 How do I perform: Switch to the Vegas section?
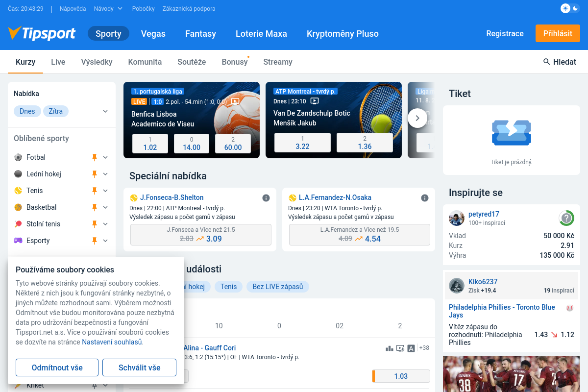click(153, 34)
